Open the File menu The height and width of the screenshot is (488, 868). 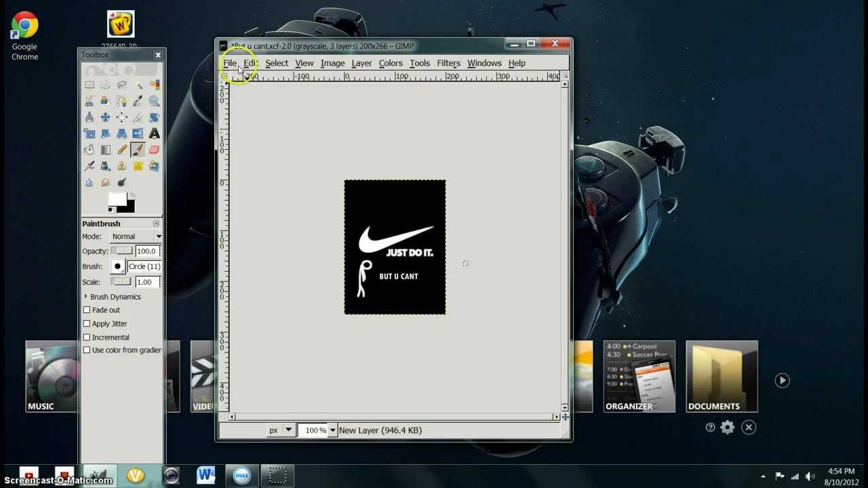pyautogui.click(x=230, y=63)
